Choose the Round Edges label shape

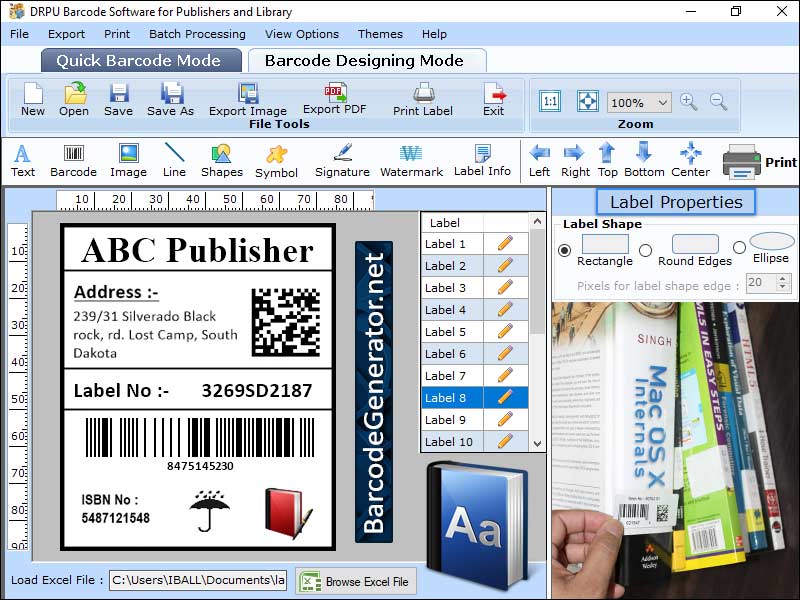pos(647,251)
